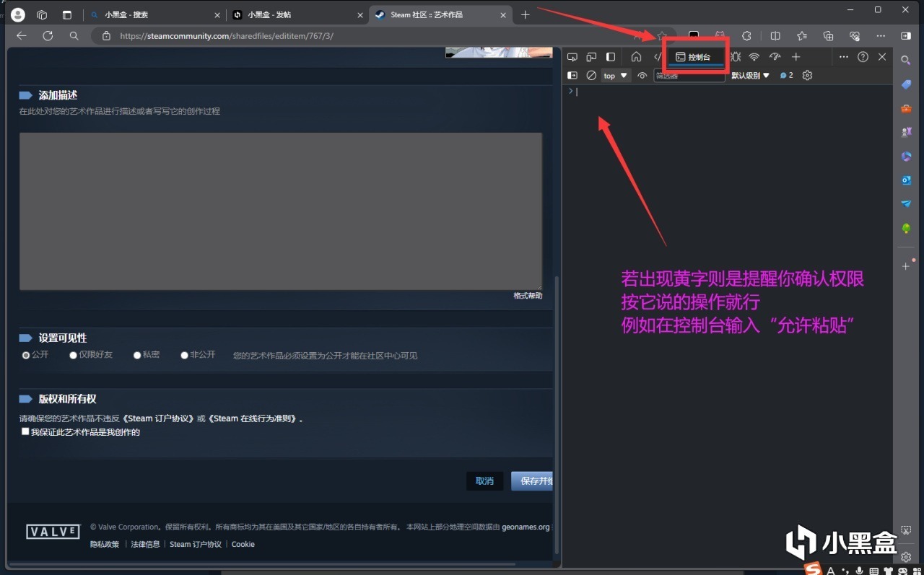
Task: Open the DevTools Performance tab
Action: click(x=775, y=57)
